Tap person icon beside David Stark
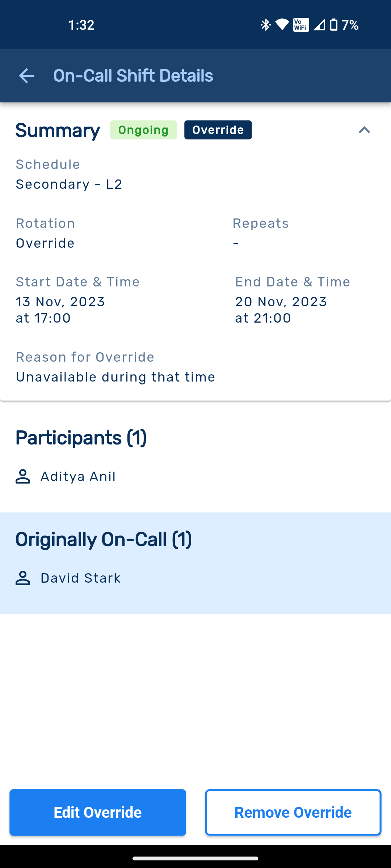391x868 pixels. (23, 578)
